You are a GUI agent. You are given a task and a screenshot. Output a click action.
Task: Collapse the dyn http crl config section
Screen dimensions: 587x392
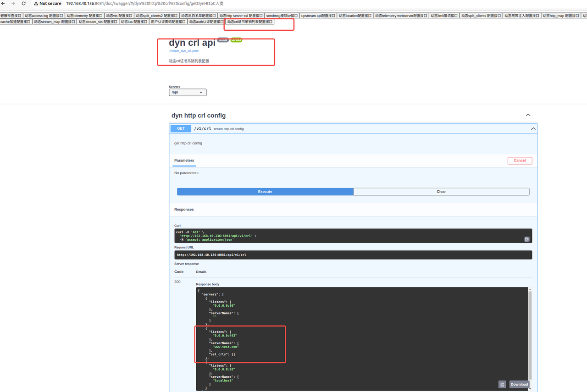coord(528,115)
